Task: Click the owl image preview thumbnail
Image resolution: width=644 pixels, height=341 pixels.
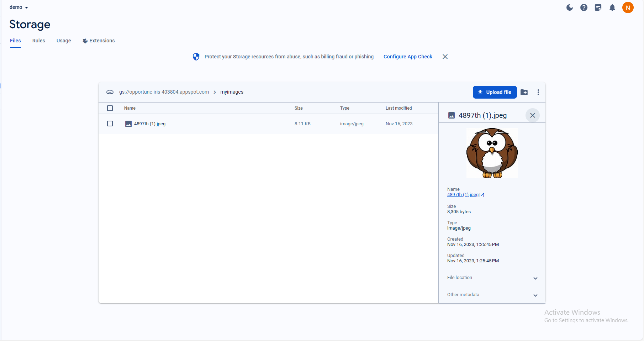Action: (492, 153)
